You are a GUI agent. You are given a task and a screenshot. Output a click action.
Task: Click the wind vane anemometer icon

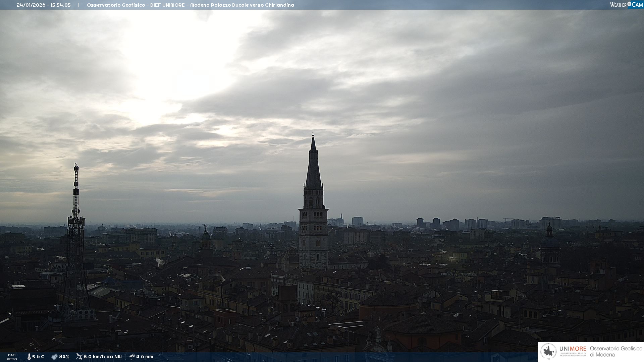tap(79, 357)
